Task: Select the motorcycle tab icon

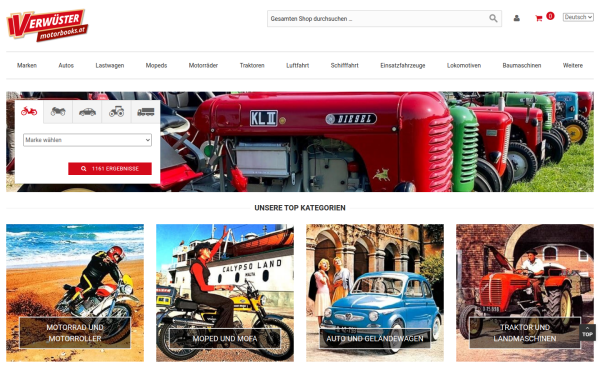Action: pyautogui.click(x=58, y=112)
